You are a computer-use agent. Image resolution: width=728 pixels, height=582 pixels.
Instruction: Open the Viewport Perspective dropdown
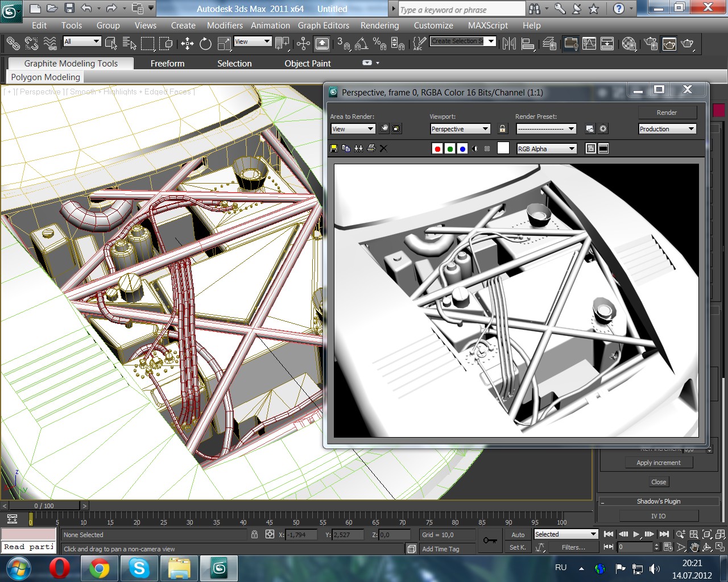click(x=460, y=129)
